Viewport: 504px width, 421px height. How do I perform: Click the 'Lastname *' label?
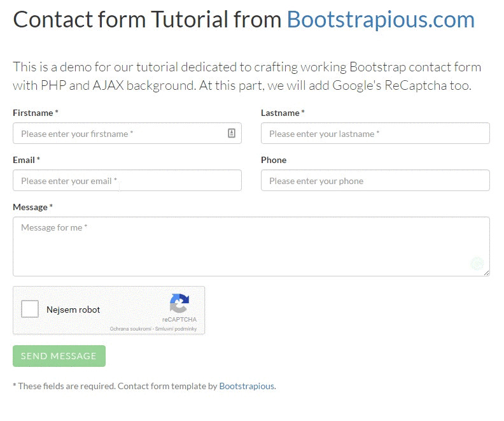[x=283, y=113]
